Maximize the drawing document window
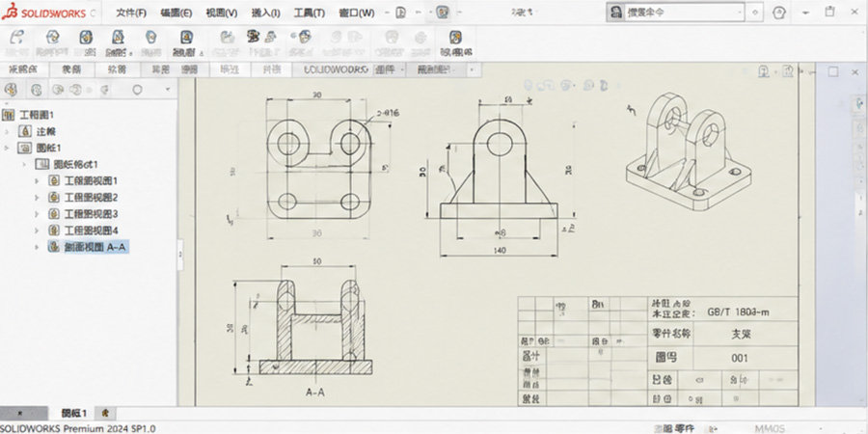868x434 pixels. click(833, 72)
